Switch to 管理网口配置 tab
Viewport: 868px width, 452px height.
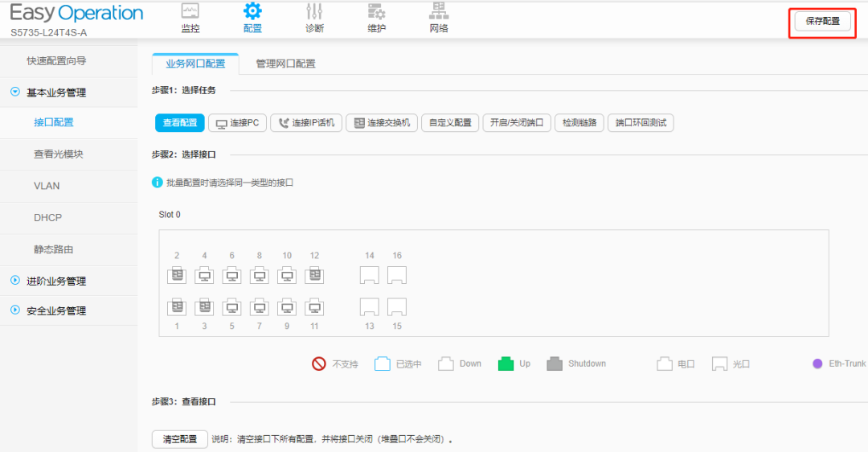(285, 64)
